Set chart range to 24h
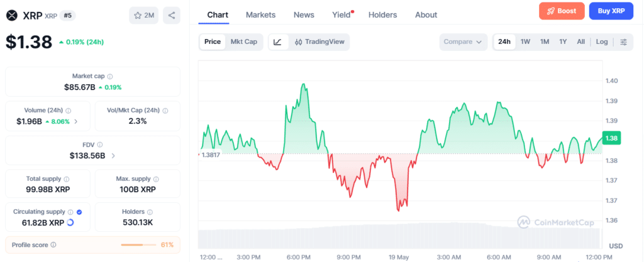The height and width of the screenshot is (262, 644). coord(504,42)
